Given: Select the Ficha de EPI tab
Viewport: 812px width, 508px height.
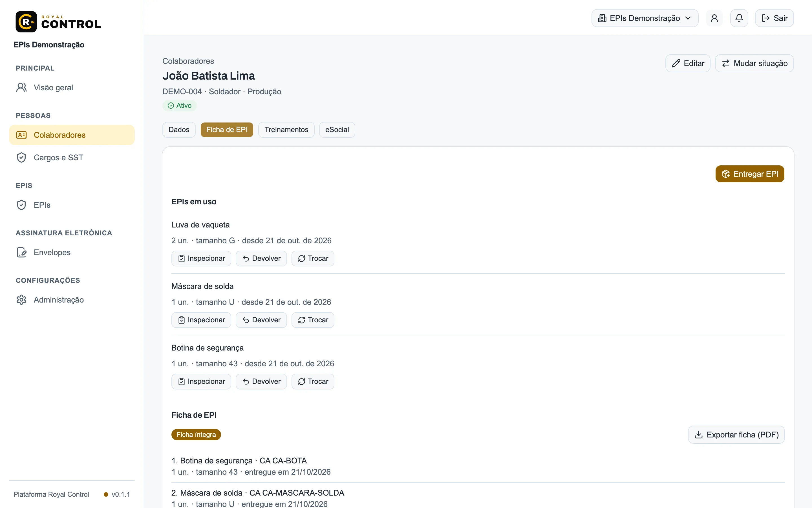Looking at the screenshot, I should tap(227, 130).
